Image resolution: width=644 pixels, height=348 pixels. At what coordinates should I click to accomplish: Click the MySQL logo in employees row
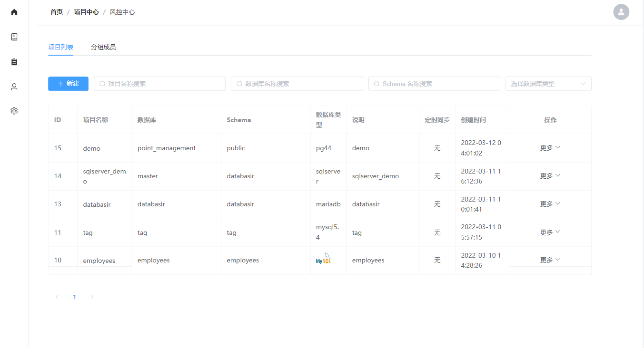click(x=323, y=259)
